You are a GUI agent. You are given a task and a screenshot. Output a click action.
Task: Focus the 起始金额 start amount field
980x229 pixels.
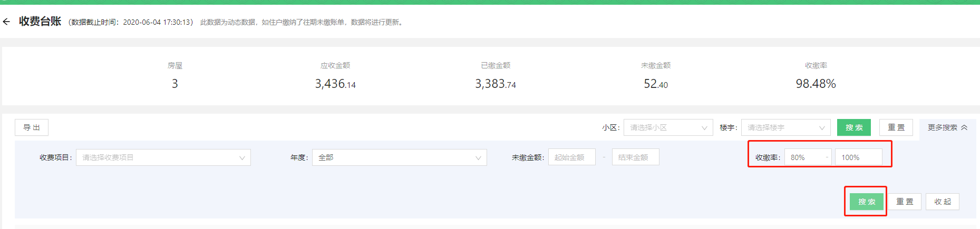point(572,157)
